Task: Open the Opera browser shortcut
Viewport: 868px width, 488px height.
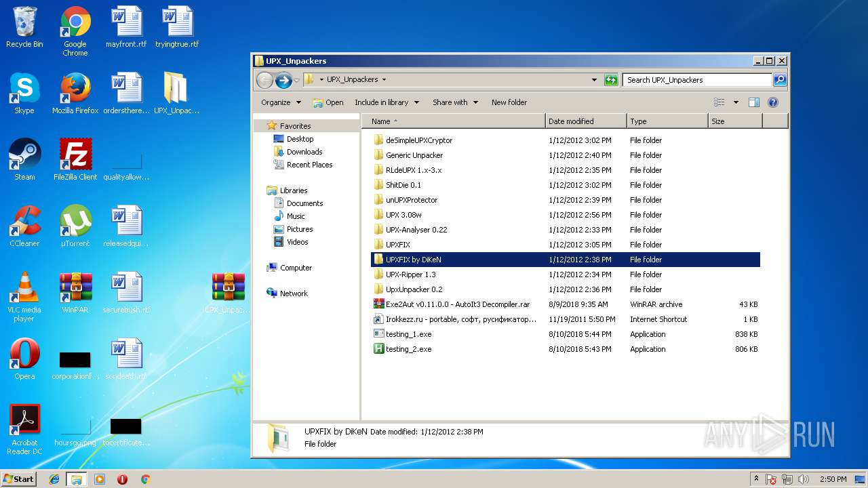Action: (x=24, y=360)
